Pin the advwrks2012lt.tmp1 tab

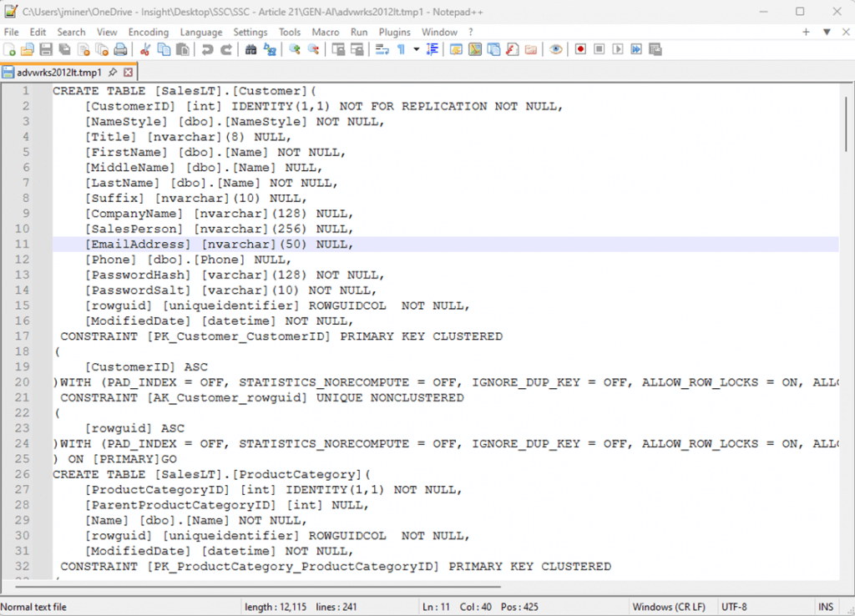click(113, 72)
